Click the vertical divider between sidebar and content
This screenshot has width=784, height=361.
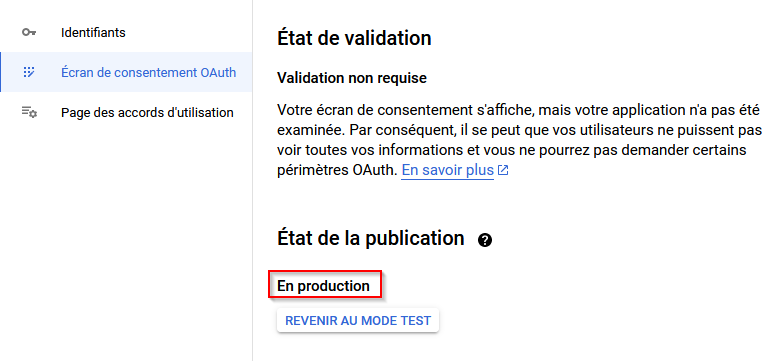point(252,180)
